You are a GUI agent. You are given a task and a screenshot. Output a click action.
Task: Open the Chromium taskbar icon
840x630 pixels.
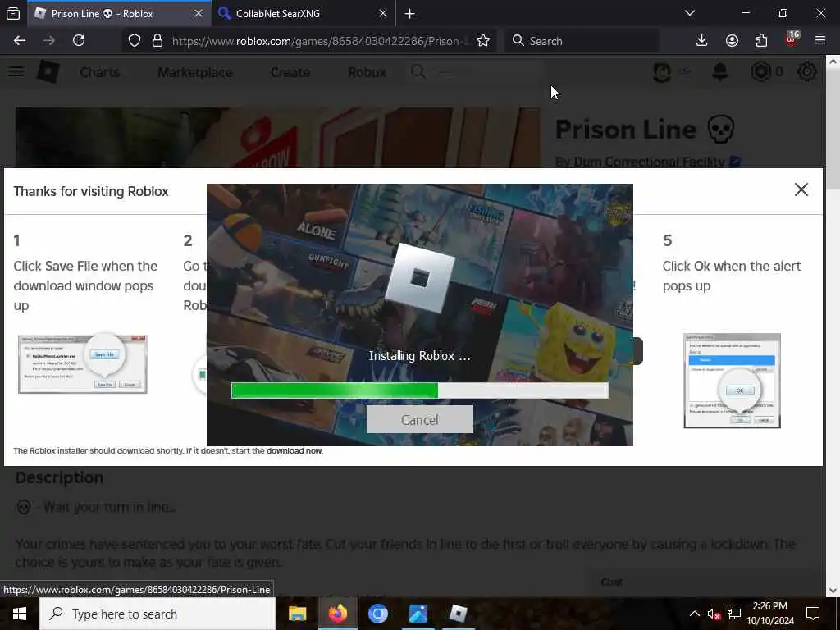point(377,614)
